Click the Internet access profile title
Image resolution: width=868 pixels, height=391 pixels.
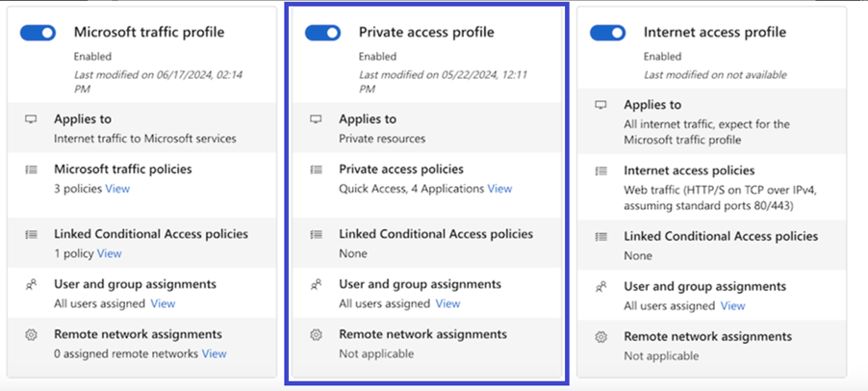[714, 33]
